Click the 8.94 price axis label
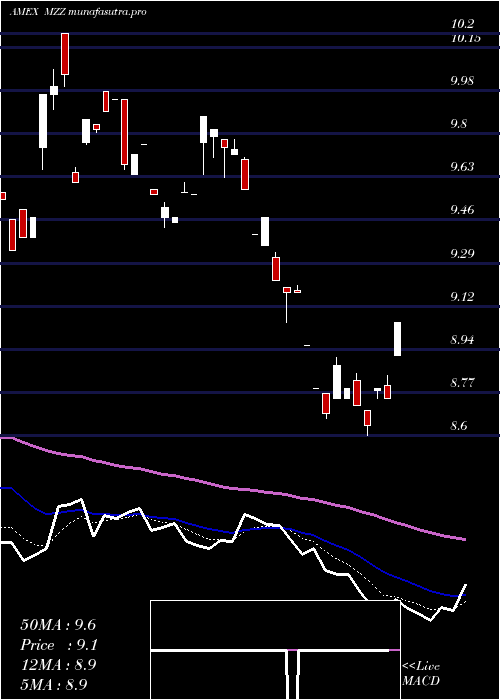This screenshot has height=700, width=500. [462, 340]
